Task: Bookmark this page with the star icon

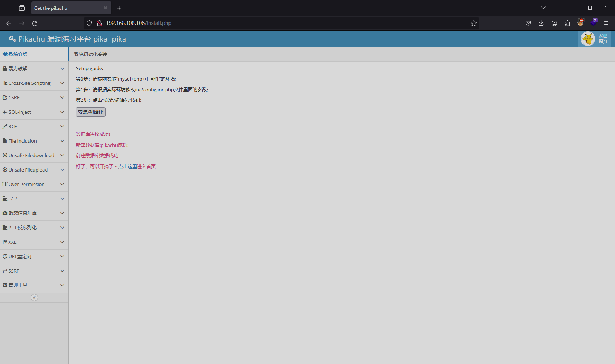Action: pyautogui.click(x=474, y=23)
